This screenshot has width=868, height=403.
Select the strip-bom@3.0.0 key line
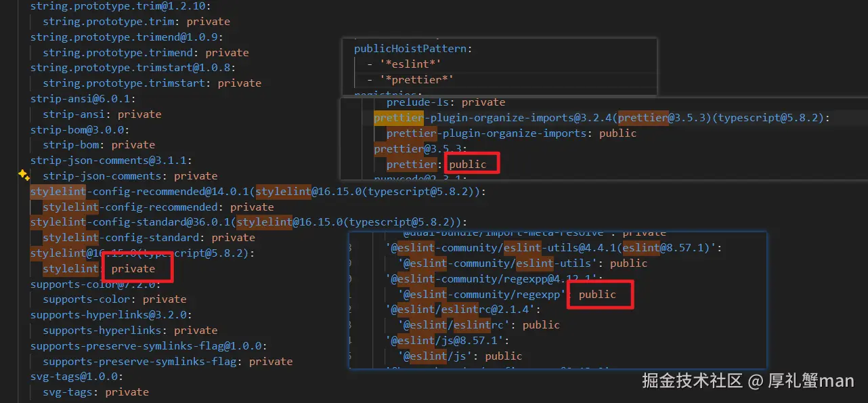tap(80, 129)
